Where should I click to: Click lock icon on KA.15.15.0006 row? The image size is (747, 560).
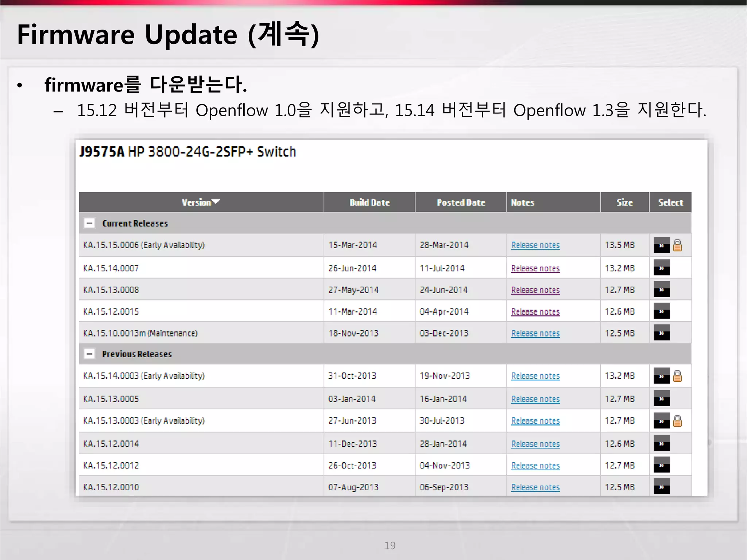[677, 245]
